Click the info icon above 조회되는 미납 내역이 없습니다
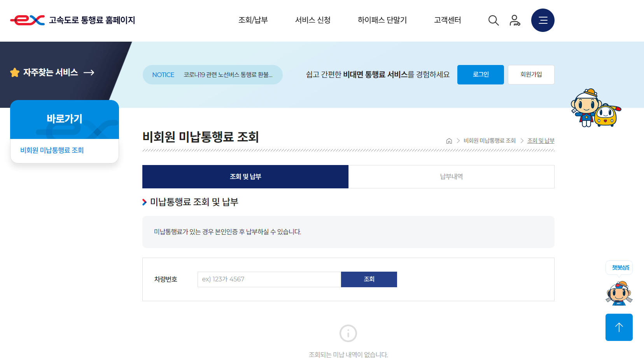The image size is (644, 360). (x=348, y=333)
